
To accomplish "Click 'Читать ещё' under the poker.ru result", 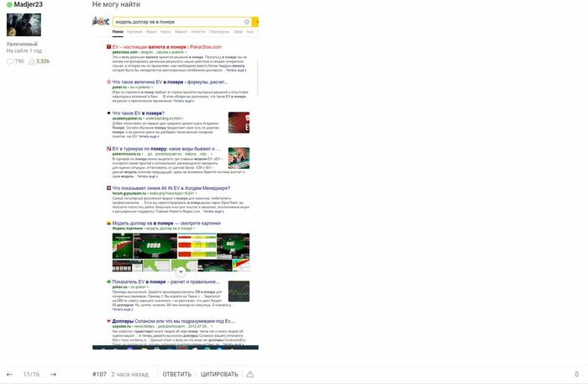I will tap(183, 101).
